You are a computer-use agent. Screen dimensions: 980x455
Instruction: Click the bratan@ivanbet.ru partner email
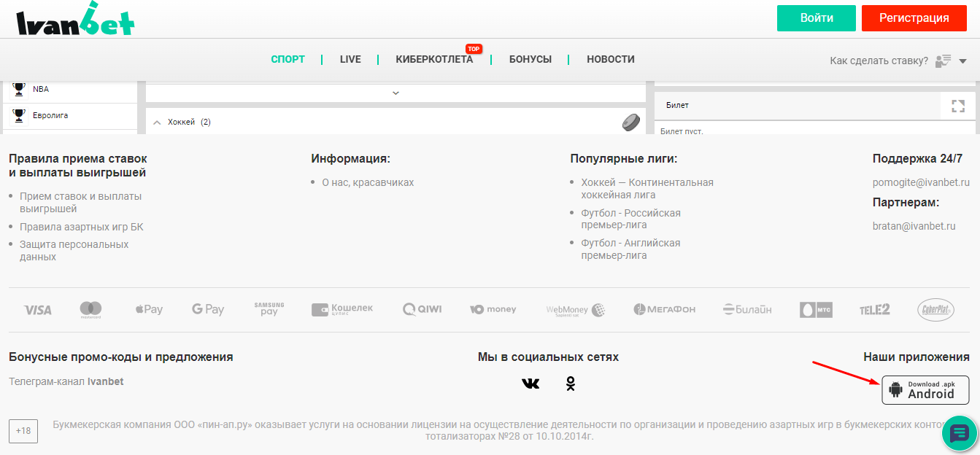tap(914, 226)
